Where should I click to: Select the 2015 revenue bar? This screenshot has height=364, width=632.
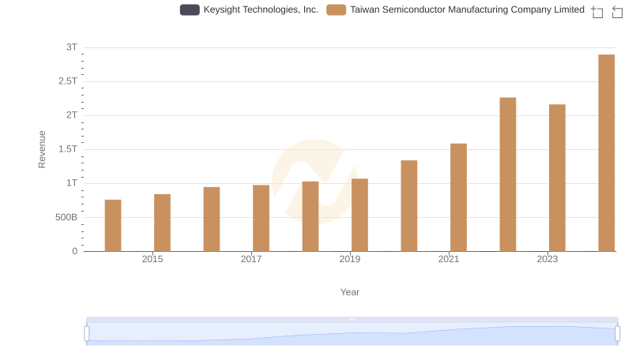162,223
